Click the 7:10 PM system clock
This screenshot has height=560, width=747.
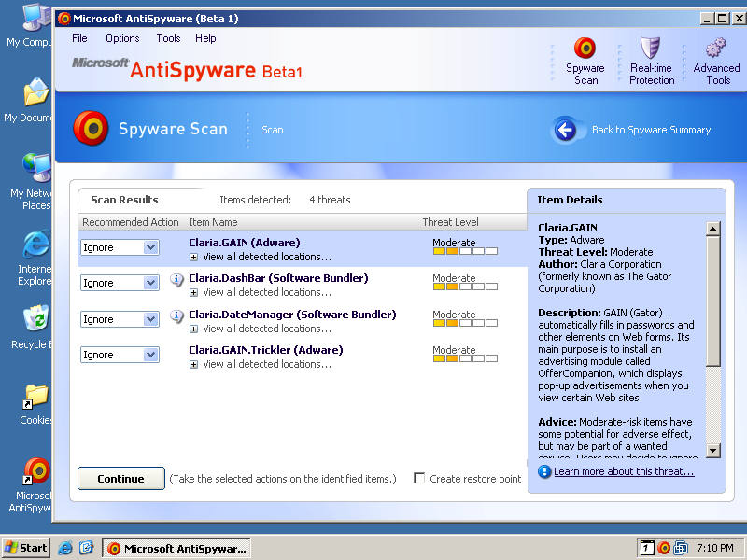(715, 548)
